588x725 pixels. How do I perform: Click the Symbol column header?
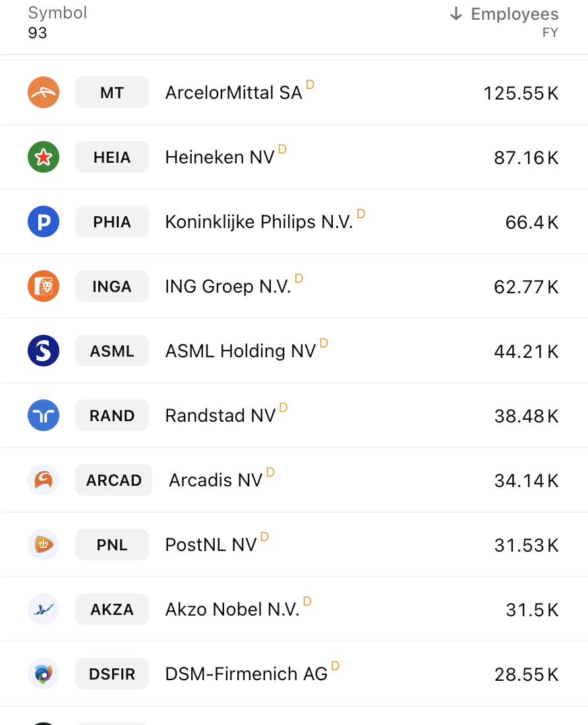[57, 13]
